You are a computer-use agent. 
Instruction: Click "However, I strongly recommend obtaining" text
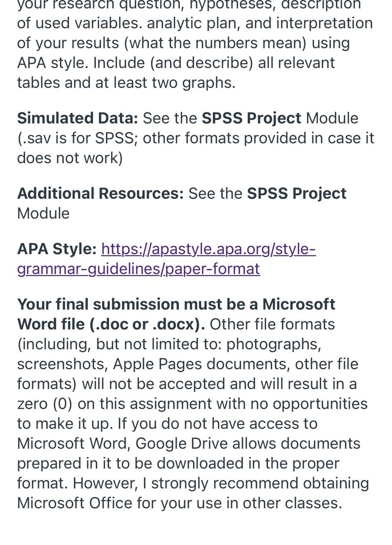coord(221,483)
